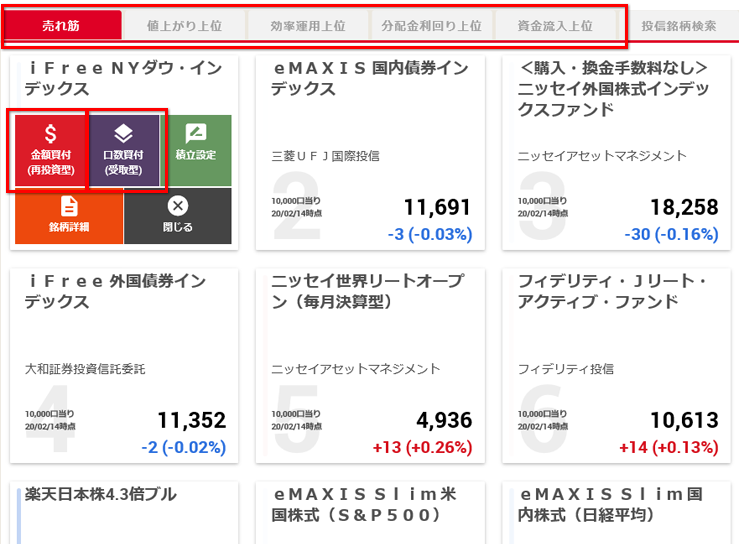
Task: Switch to the 分配金利回り上位 tab
Action: click(x=431, y=25)
